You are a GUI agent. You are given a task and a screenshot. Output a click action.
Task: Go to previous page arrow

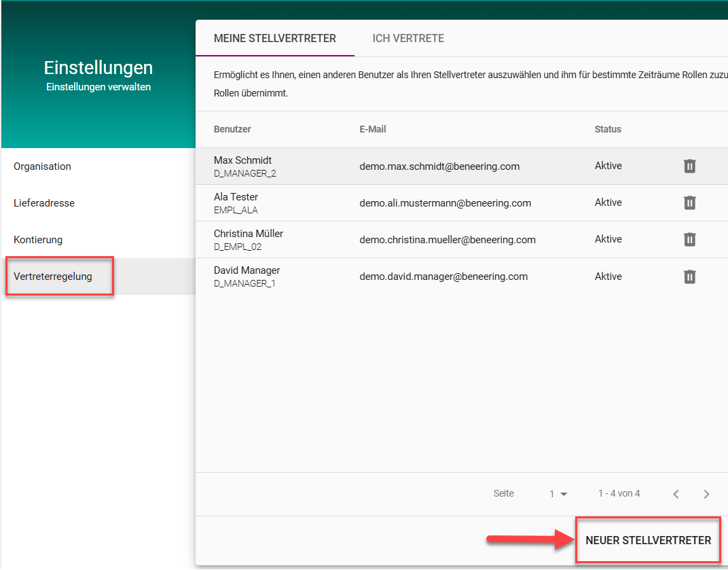676,494
